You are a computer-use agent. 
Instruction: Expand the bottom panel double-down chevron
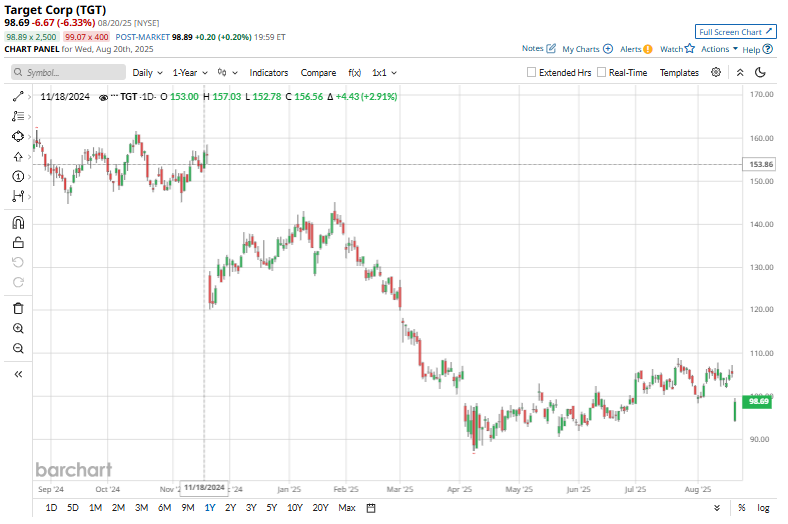point(717,508)
